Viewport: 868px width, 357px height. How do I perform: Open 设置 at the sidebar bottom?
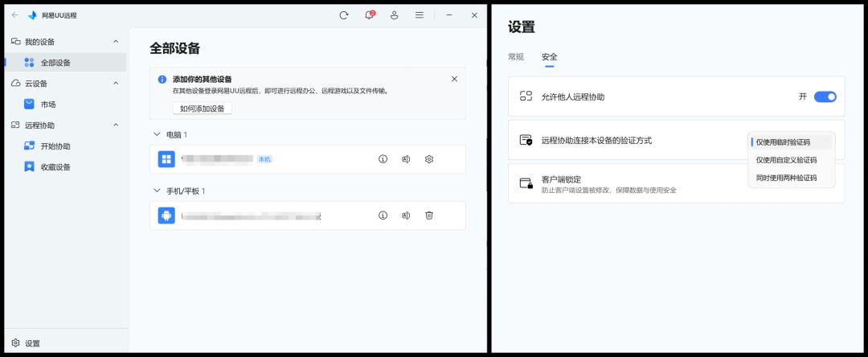pos(26,343)
